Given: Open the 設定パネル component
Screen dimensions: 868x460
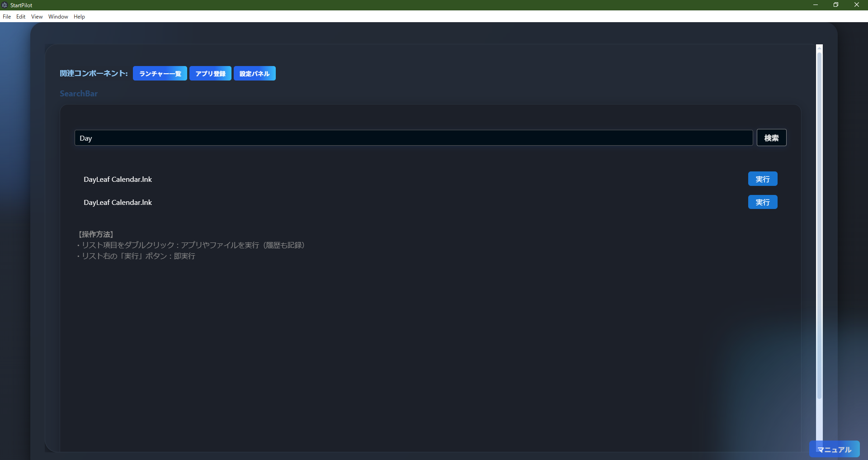Looking at the screenshot, I should 254,73.
